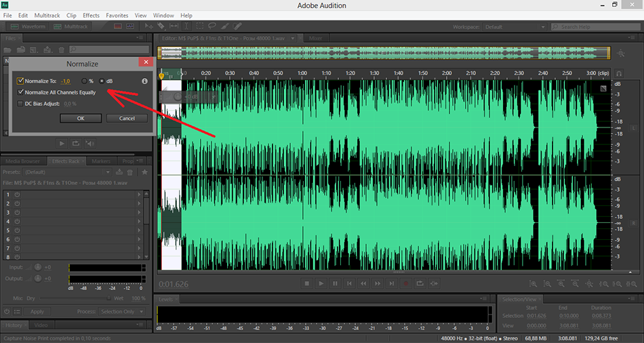
Task: Open the Effects menu
Action: 91,15
